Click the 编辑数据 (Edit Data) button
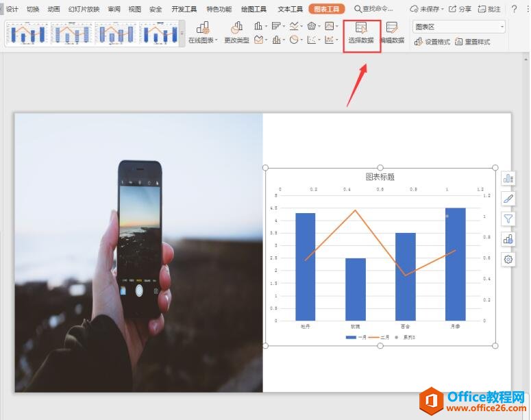The image size is (531, 420). [392, 34]
